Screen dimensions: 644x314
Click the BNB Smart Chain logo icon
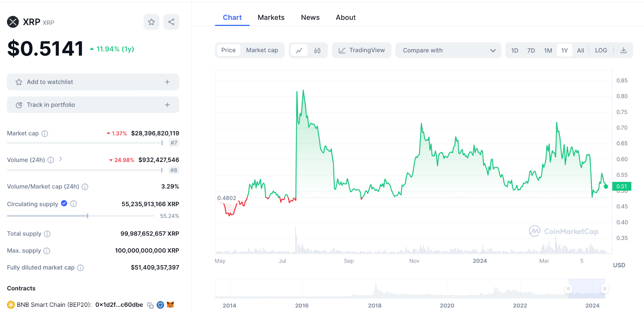[11, 305]
